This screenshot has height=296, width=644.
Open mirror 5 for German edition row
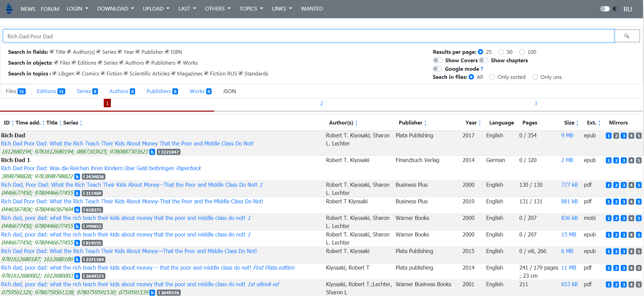[x=639, y=160]
